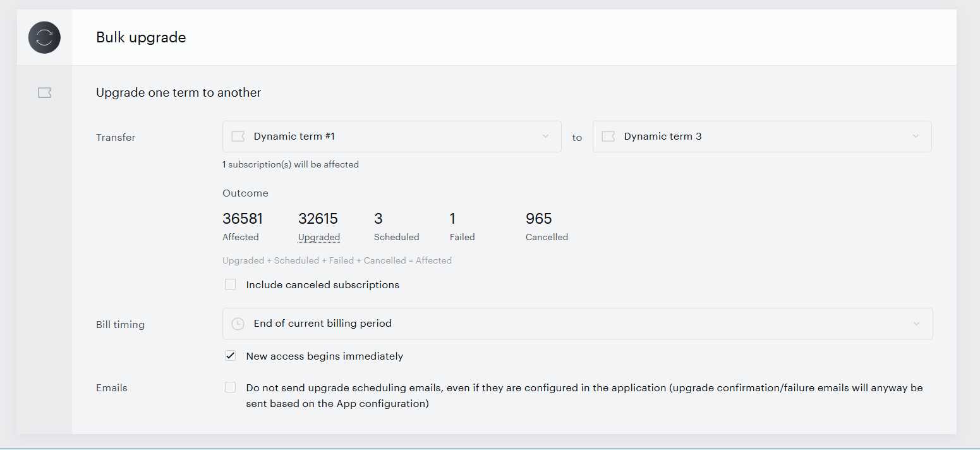The height and width of the screenshot is (450, 980).
Task: Click the tag icon in Dynamic term 3 field
Action: click(608, 137)
